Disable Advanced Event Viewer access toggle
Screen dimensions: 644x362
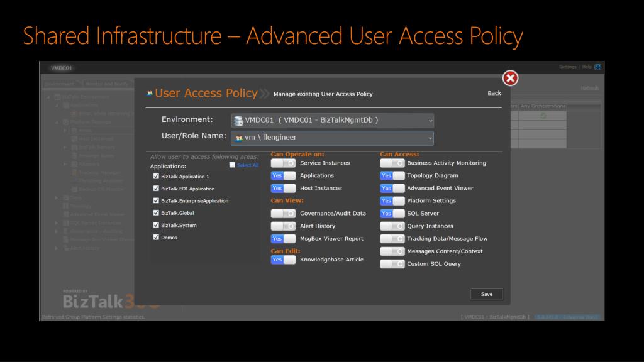[x=392, y=189]
